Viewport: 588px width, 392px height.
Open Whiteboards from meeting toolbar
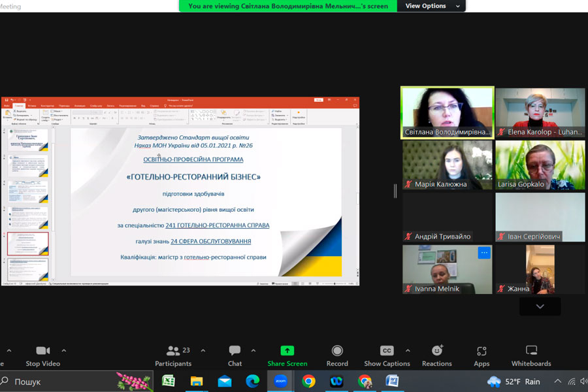[531, 351]
